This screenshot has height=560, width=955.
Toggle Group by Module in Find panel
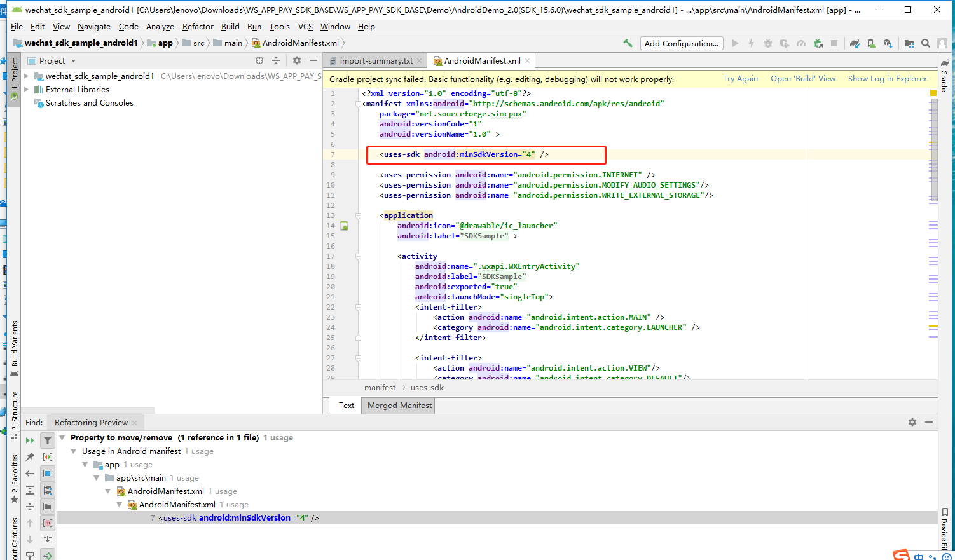click(x=48, y=474)
